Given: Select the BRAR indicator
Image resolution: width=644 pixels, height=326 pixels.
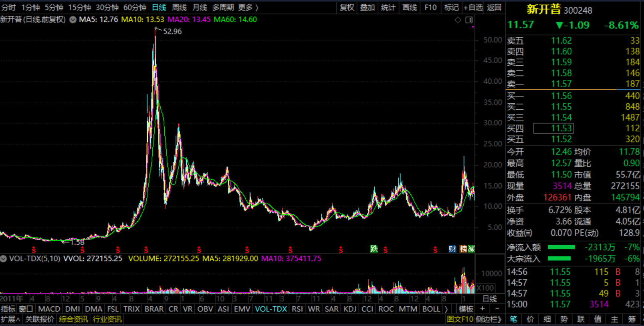Looking at the screenshot, I should (x=154, y=309).
